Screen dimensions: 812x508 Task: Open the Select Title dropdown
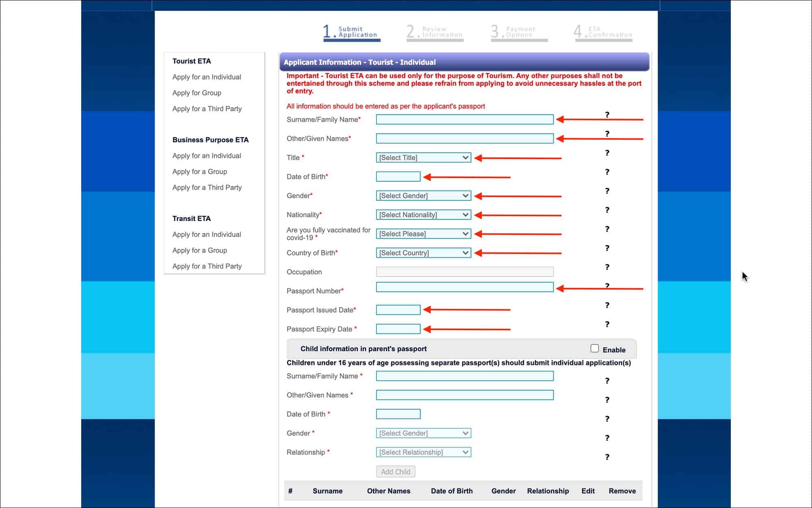coord(423,158)
